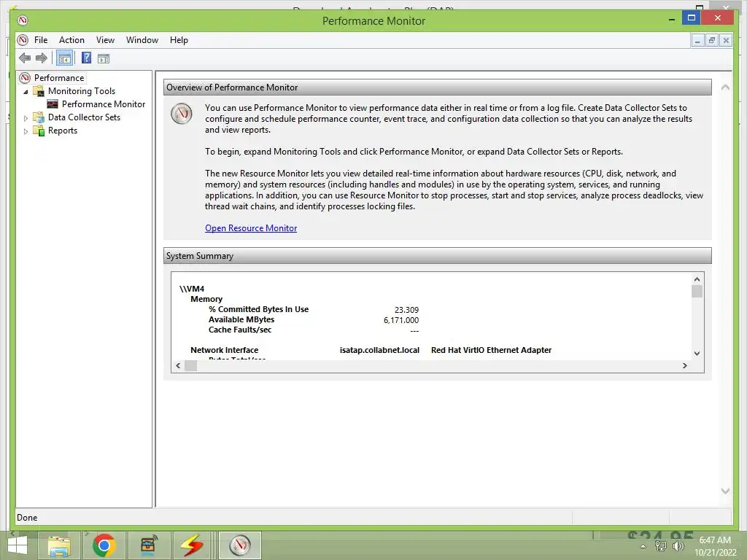Screen dimensions: 747x560
Task: Click the Performance Monitor title bar icon
Action: click(23, 20)
